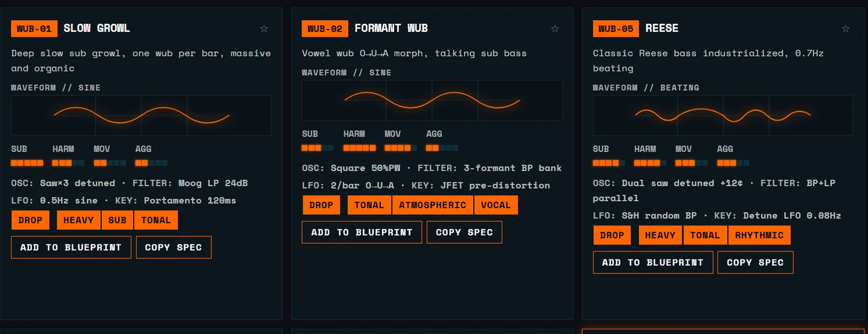The width and height of the screenshot is (868, 334).
Task: Click the star icon on REESE card
Action: pyautogui.click(x=845, y=28)
